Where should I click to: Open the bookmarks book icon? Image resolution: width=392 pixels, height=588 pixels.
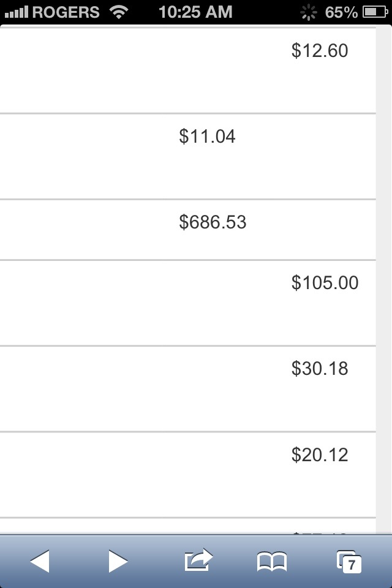[x=272, y=562]
